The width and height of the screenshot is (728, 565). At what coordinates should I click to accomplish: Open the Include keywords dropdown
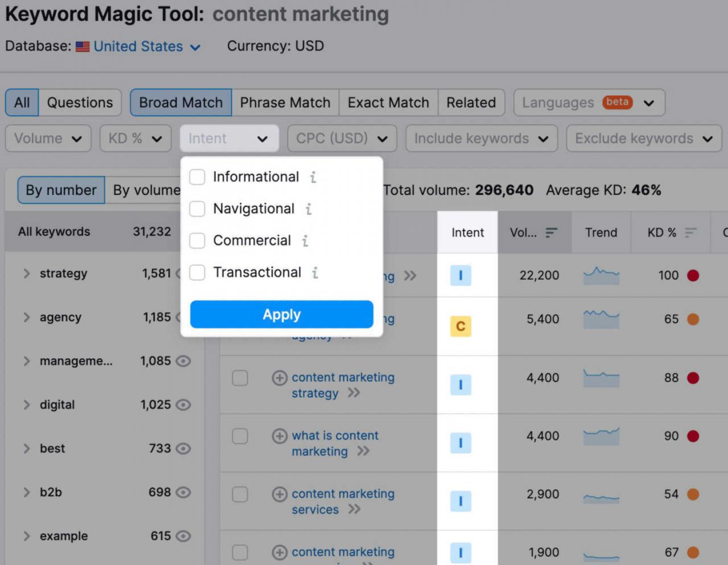coord(482,138)
